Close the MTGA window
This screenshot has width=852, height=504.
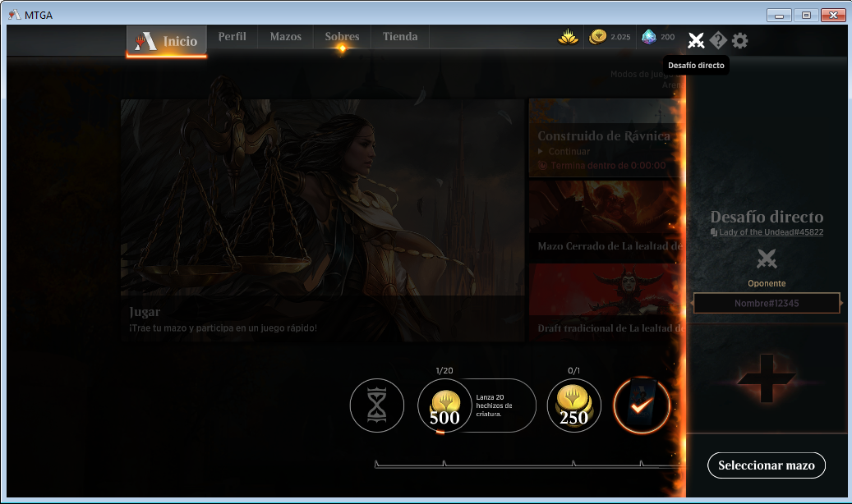833,16
